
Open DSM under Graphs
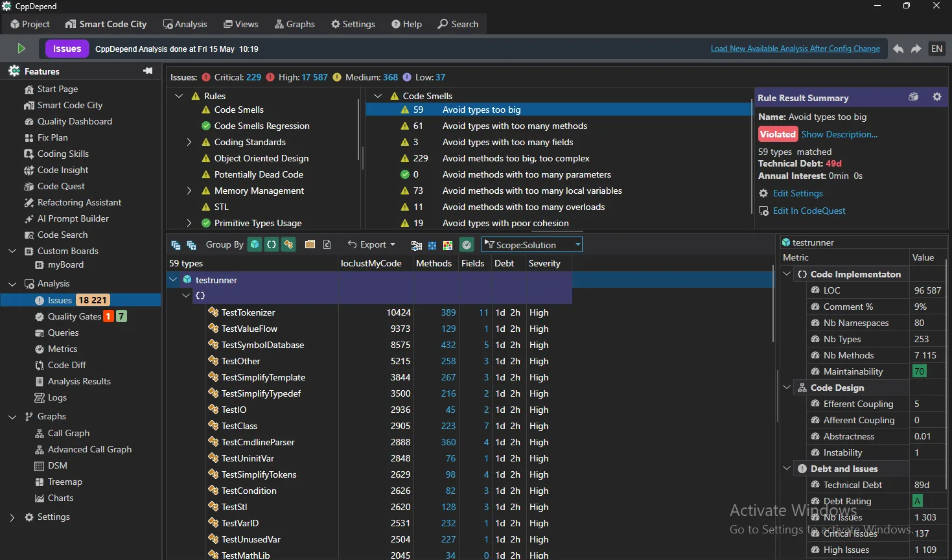point(51,465)
